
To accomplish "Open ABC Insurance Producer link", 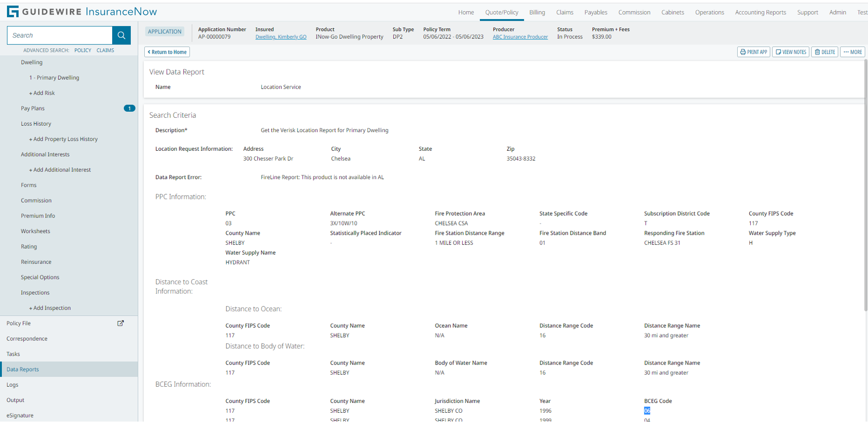I will 520,37.
